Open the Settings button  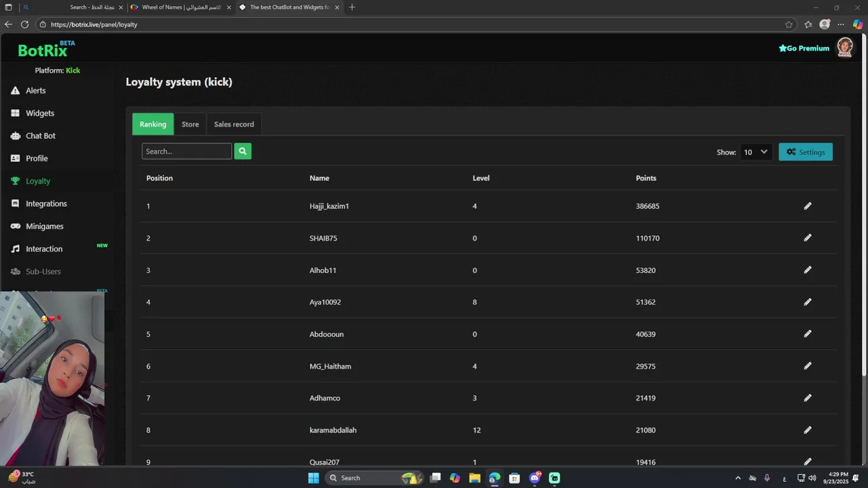tap(806, 152)
